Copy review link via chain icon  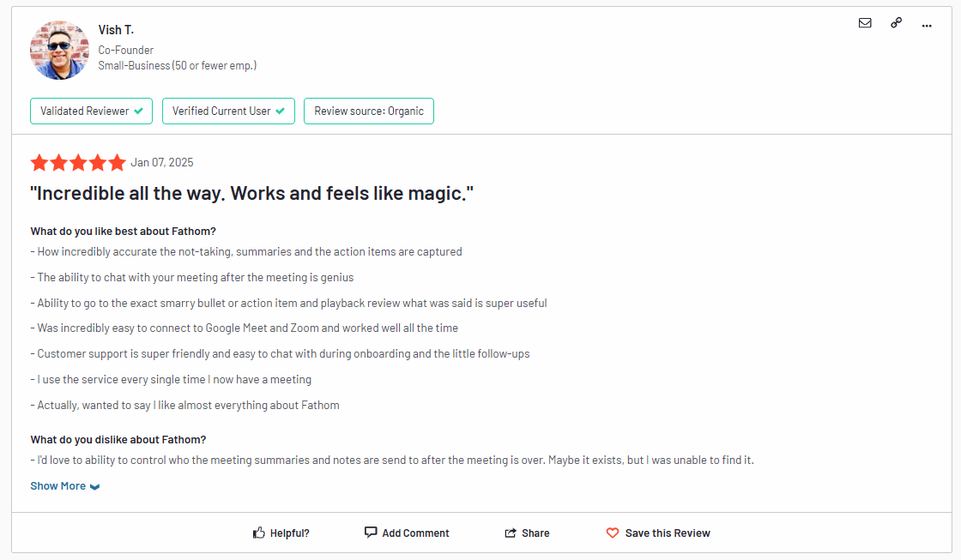(896, 22)
